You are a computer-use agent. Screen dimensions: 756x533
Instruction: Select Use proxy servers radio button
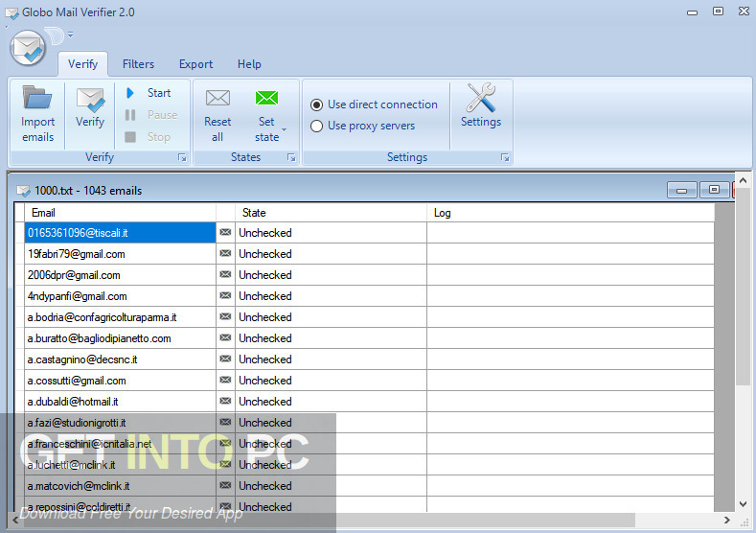point(317,126)
